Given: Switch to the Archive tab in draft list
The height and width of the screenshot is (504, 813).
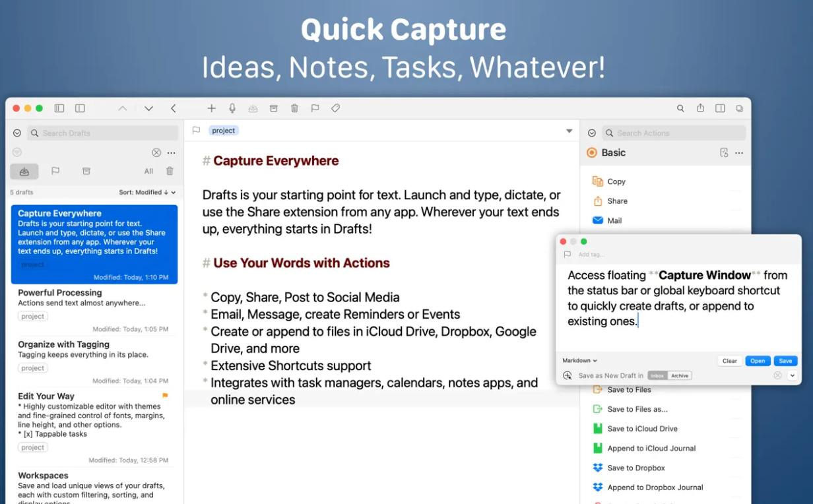Looking at the screenshot, I should (86, 171).
